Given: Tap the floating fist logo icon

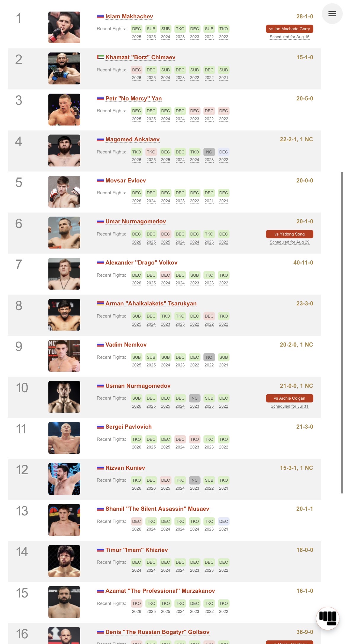Looking at the screenshot, I should coord(328,618).
